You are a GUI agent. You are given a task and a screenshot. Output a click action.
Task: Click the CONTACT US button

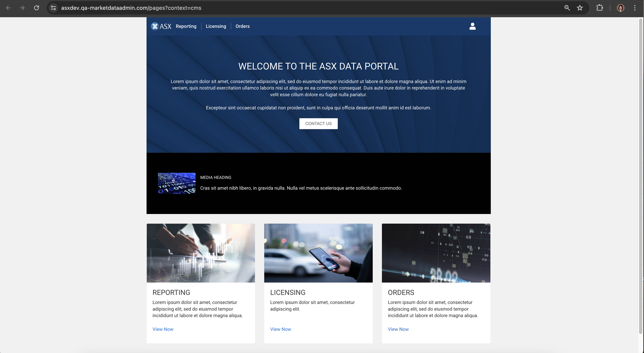pos(318,124)
